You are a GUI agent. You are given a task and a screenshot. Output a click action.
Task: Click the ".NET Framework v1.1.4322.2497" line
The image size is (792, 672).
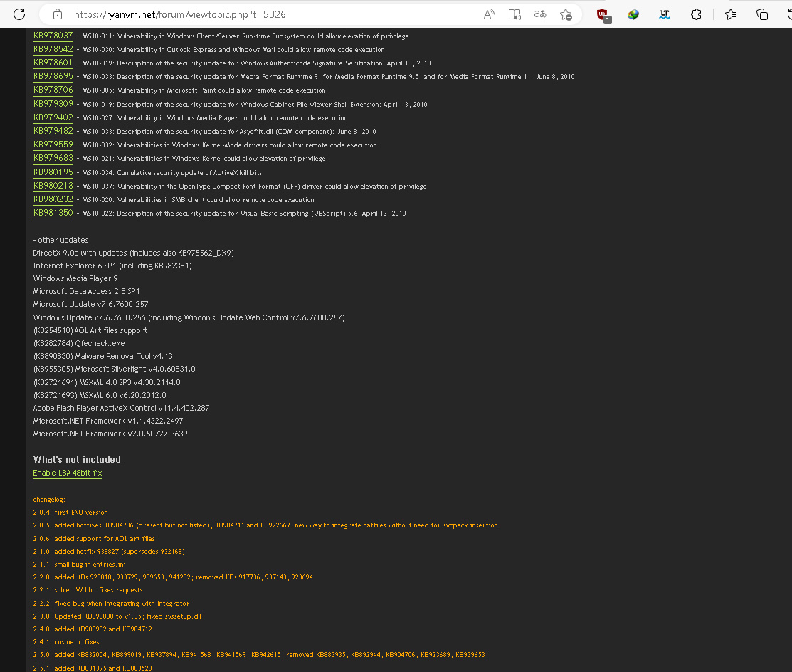click(x=108, y=421)
